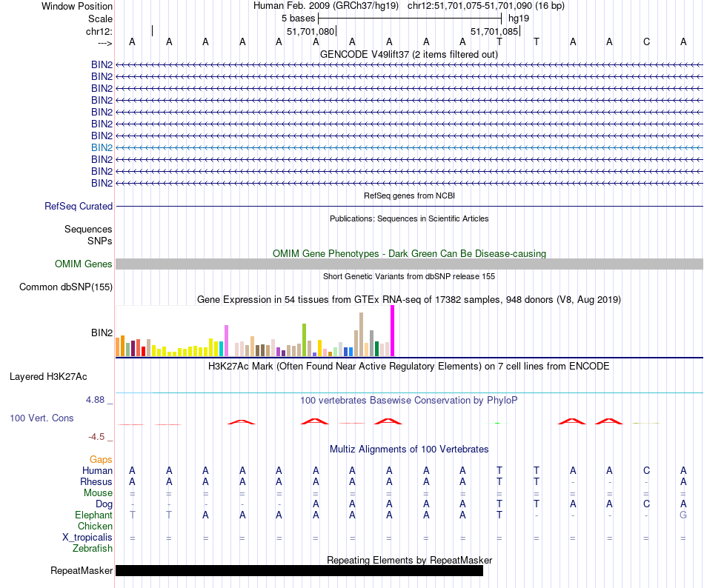Click the X_tropicalis alignment row label

(87, 538)
